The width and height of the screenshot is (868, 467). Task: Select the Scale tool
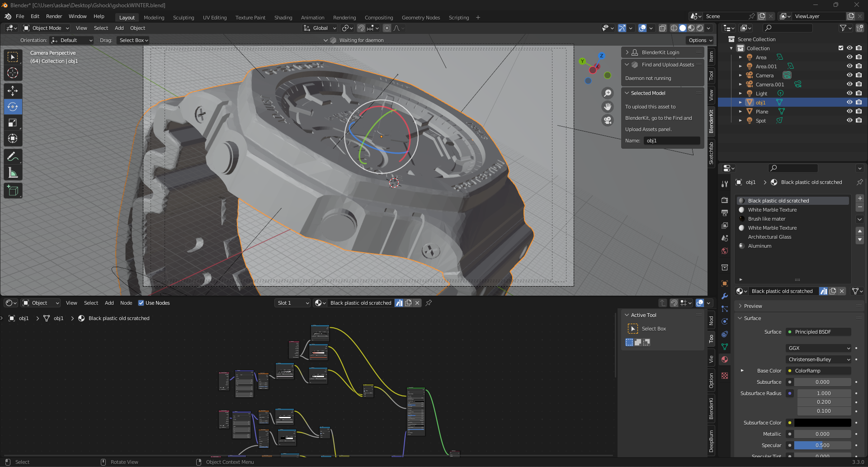[13, 123]
